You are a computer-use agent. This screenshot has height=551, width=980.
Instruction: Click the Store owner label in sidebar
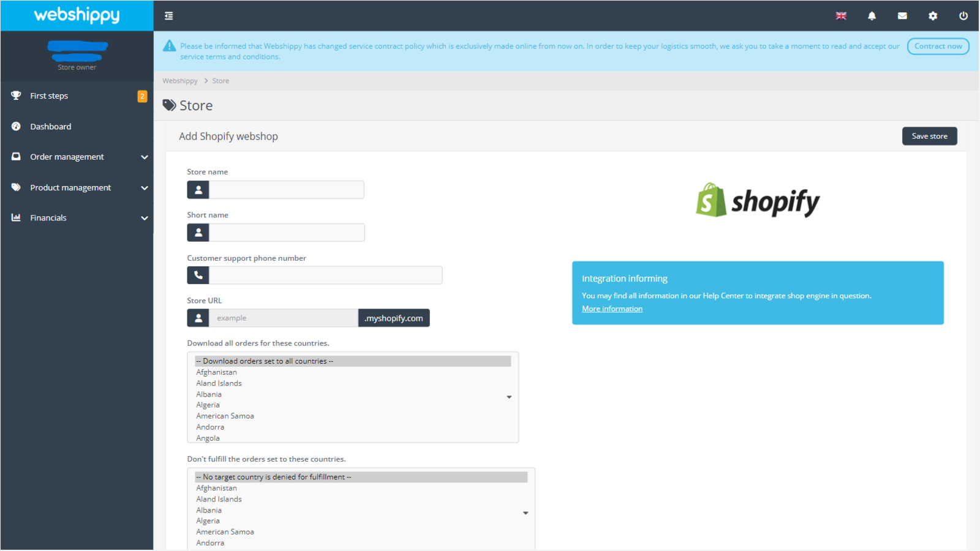[77, 67]
